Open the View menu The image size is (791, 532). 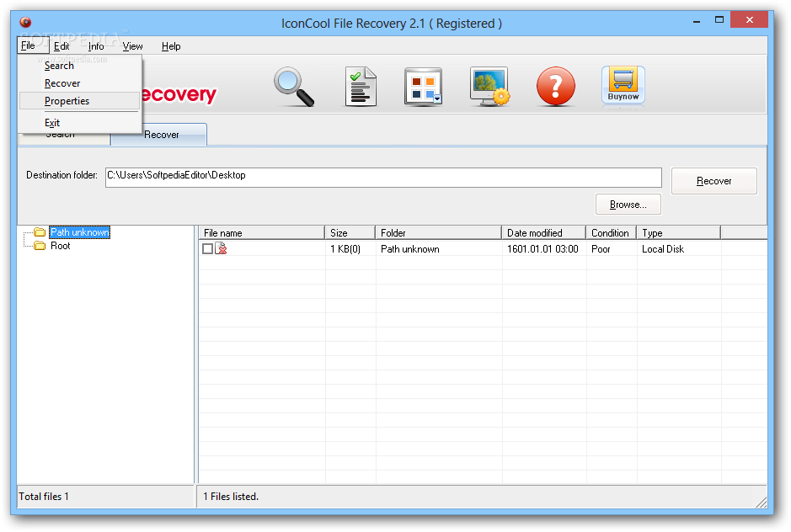coord(132,46)
